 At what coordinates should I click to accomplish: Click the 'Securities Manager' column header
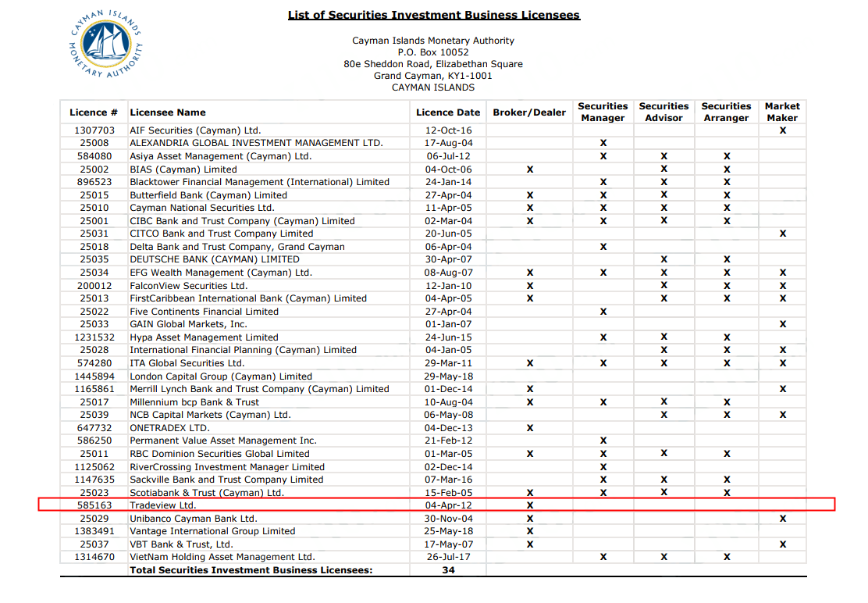click(603, 112)
